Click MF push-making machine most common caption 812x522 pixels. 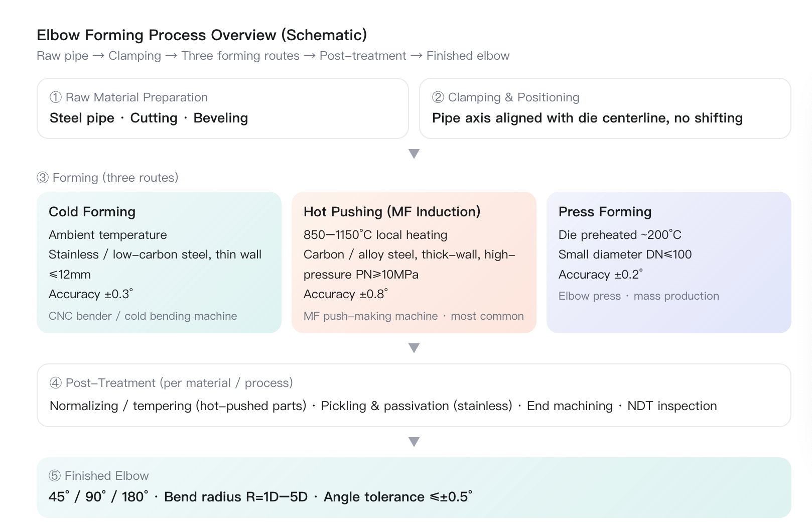pyautogui.click(x=414, y=316)
